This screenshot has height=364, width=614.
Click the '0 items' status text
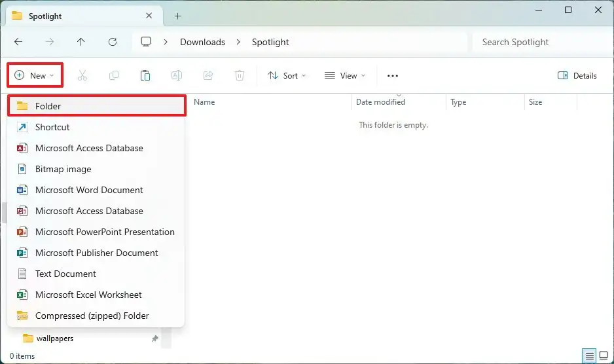[22, 355]
